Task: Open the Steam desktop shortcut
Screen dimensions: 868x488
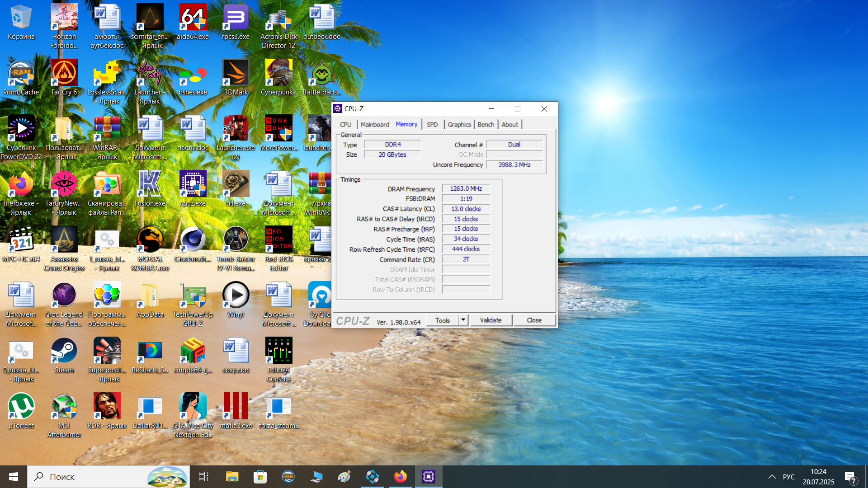Action: (x=64, y=352)
